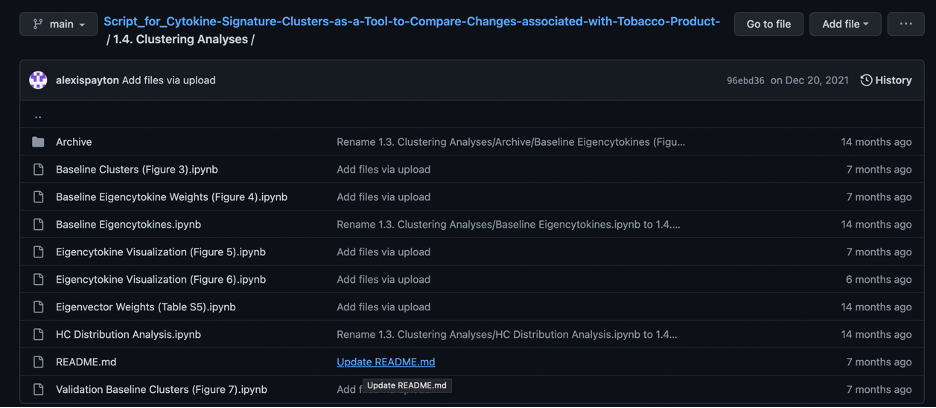
Task: Go to parent directory via two dots
Action: tap(38, 115)
